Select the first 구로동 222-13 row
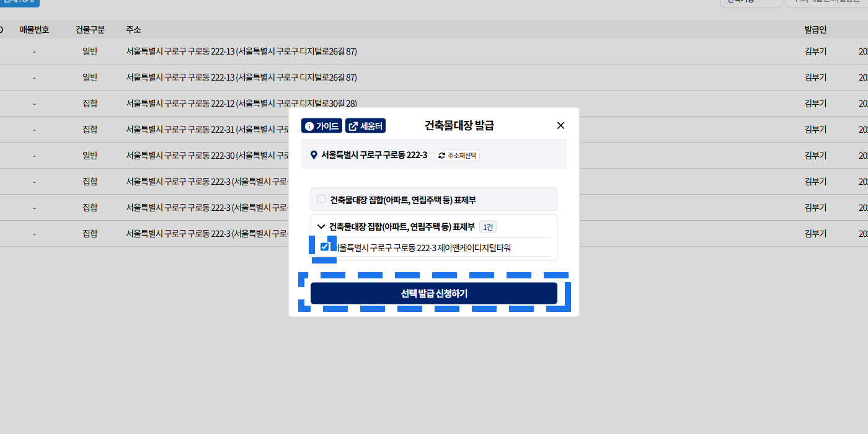 (241, 51)
